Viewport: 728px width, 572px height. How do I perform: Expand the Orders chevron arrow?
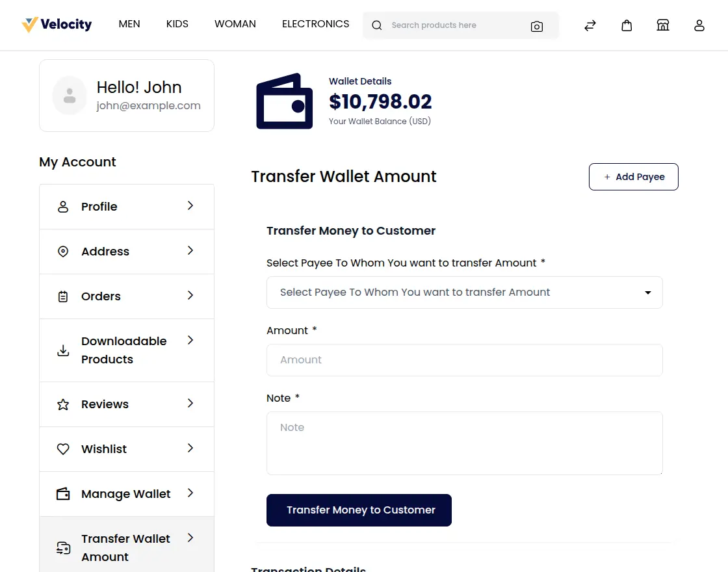(190, 295)
